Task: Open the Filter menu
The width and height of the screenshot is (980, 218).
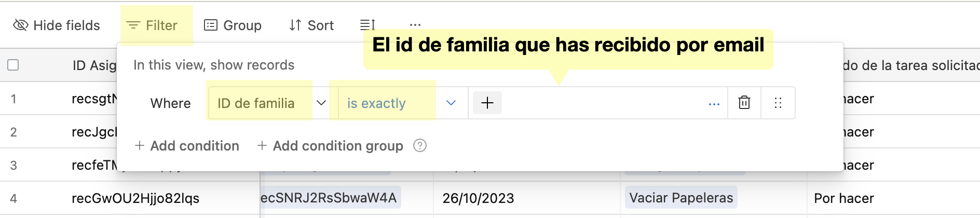Action: click(x=153, y=25)
